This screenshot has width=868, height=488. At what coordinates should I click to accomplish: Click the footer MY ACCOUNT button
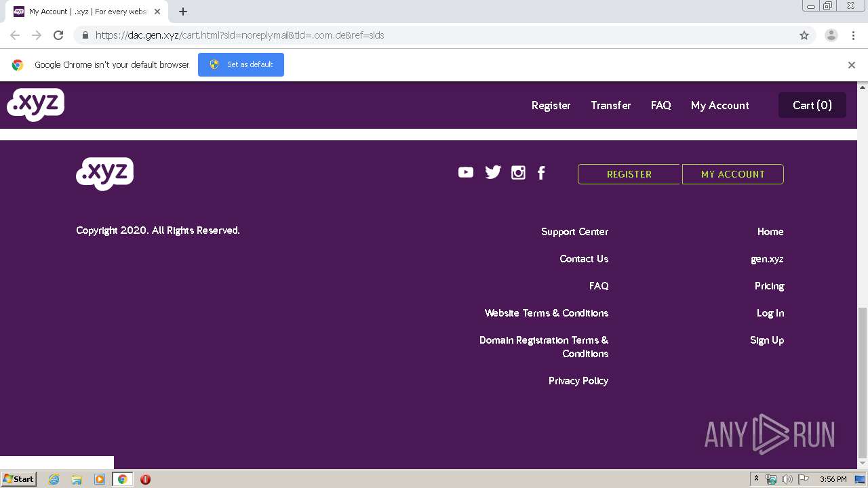pyautogui.click(x=733, y=174)
